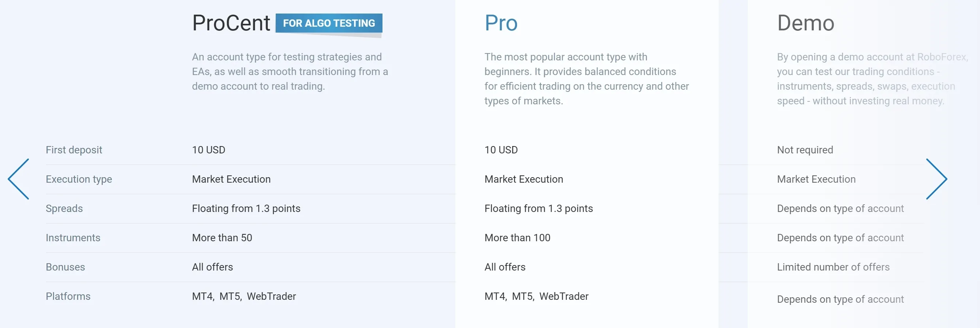Click More than 100 in the Pro column
Viewport: 980px width, 328px height.
click(517, 238)
